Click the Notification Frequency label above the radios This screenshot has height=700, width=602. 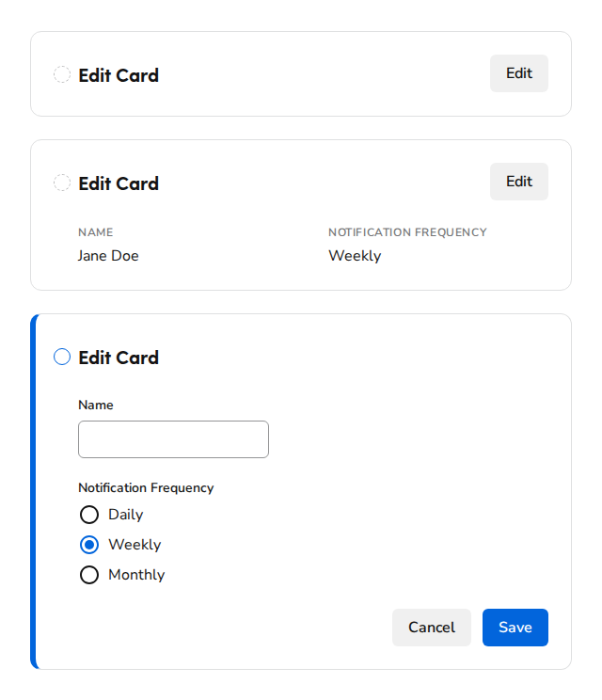pyautogui.click(x=146, y=487)
